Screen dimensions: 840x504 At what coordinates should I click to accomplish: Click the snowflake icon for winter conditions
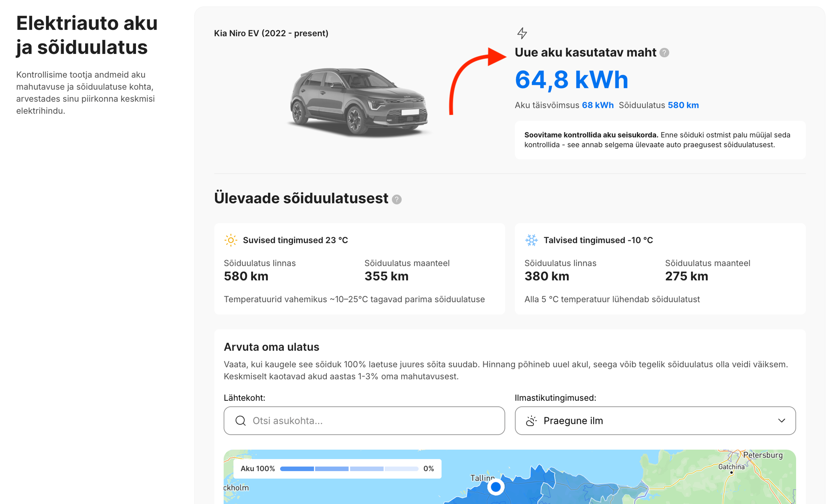(531, 240)
